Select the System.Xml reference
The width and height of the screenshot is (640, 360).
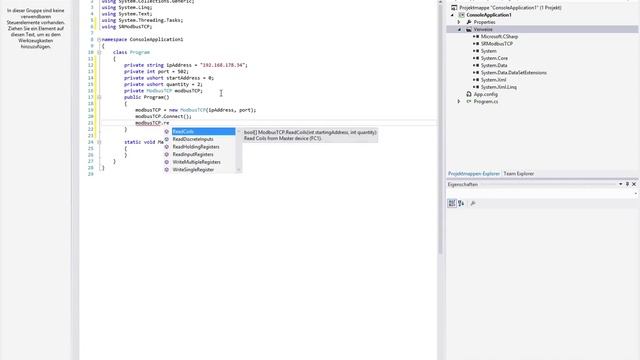pyautogui.click(x=493, y=80)
